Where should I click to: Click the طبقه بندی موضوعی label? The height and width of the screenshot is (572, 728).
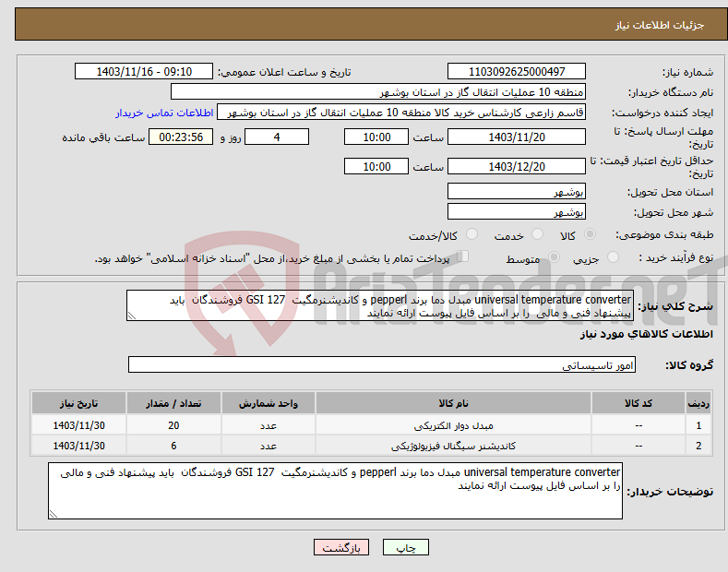664,235
